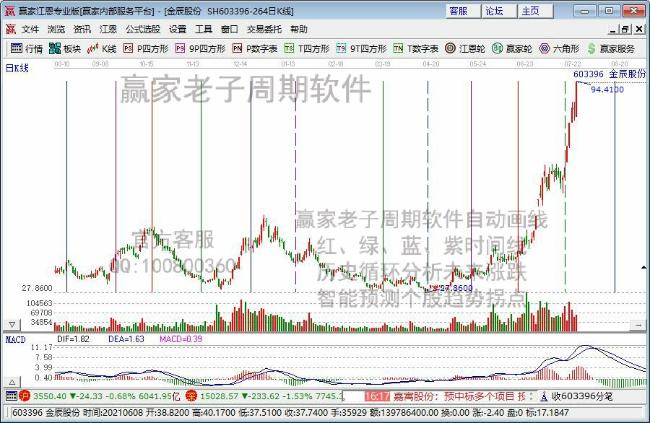The height and width of the screenshot is (423, 650).
Task: Open the 资讯 menu
Action: coord(82,29)
